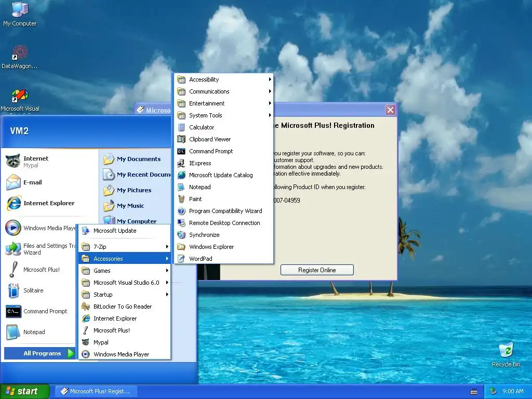Open Microsoft Plus! icon in All Programs list
The image size is (532, 399).
coord(86,330)
